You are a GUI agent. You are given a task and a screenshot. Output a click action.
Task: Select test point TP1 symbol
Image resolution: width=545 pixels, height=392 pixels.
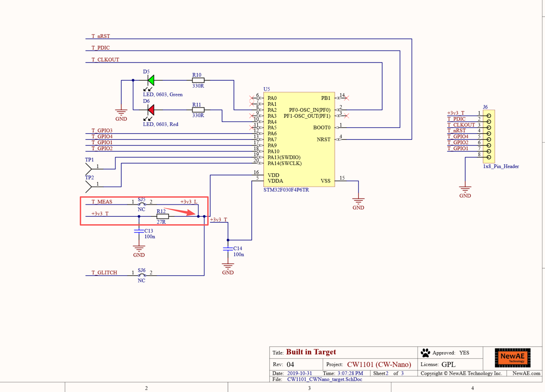point(89,169)
